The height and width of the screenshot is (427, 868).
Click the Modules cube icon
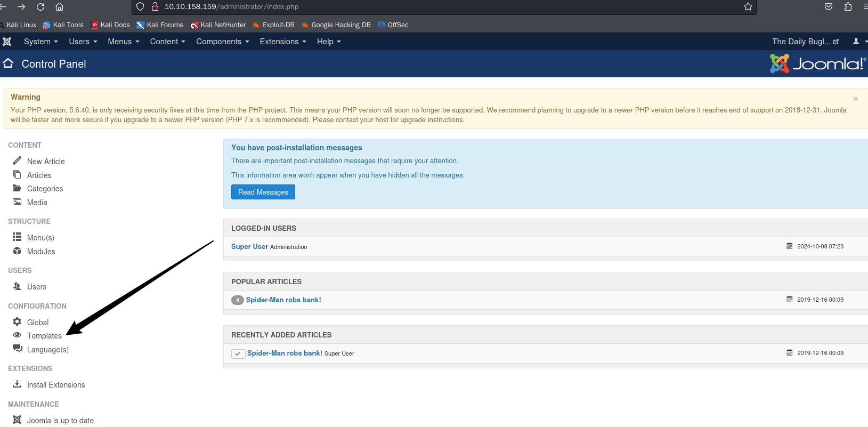[x=17, y=251]
